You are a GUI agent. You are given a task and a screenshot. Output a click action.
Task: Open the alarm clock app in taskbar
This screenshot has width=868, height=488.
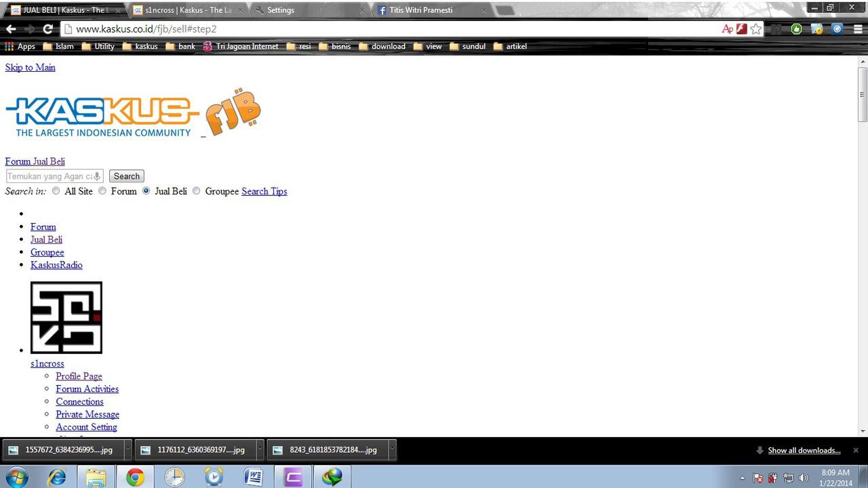tap(214, 477)
